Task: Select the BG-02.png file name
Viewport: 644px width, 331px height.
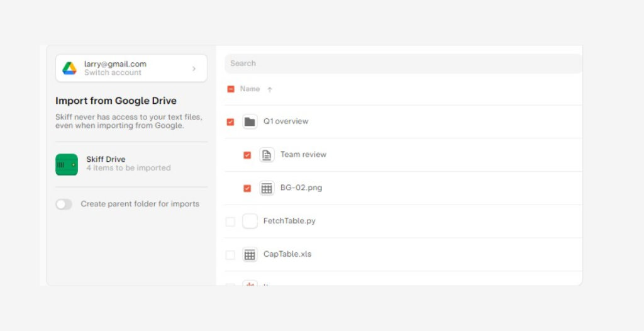Action: pyautogui.click(x=301, y=188)
